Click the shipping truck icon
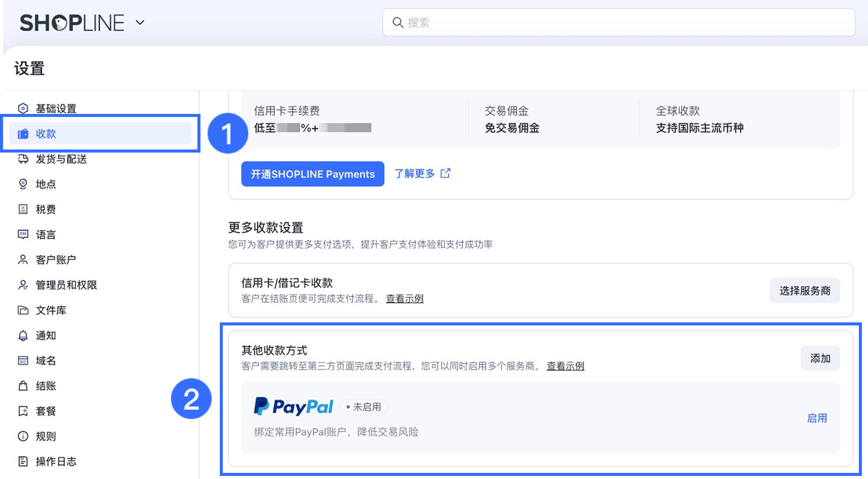This screenshot has height=479, width=868. 23,159
